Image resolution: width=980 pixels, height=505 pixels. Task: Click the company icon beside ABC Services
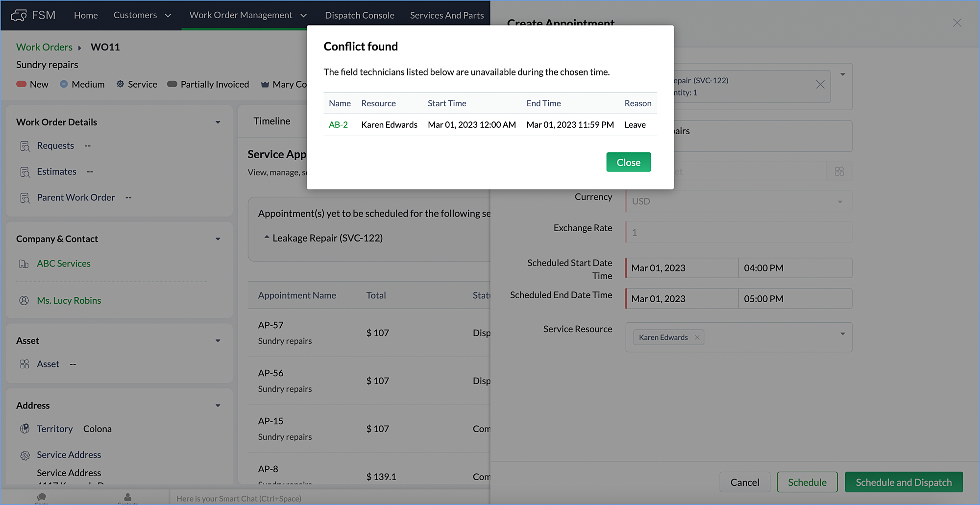[24, 264]
